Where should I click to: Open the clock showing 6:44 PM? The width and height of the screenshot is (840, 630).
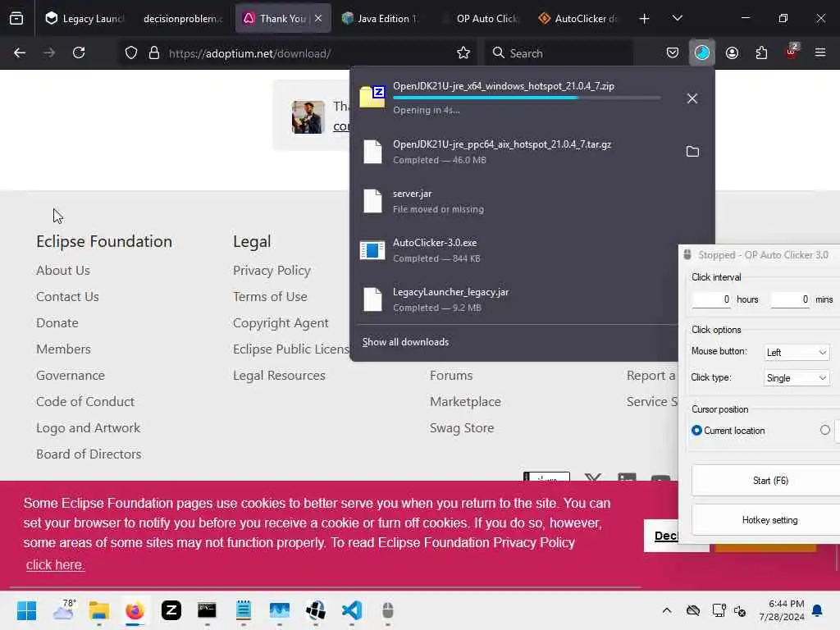pos(782,610)
